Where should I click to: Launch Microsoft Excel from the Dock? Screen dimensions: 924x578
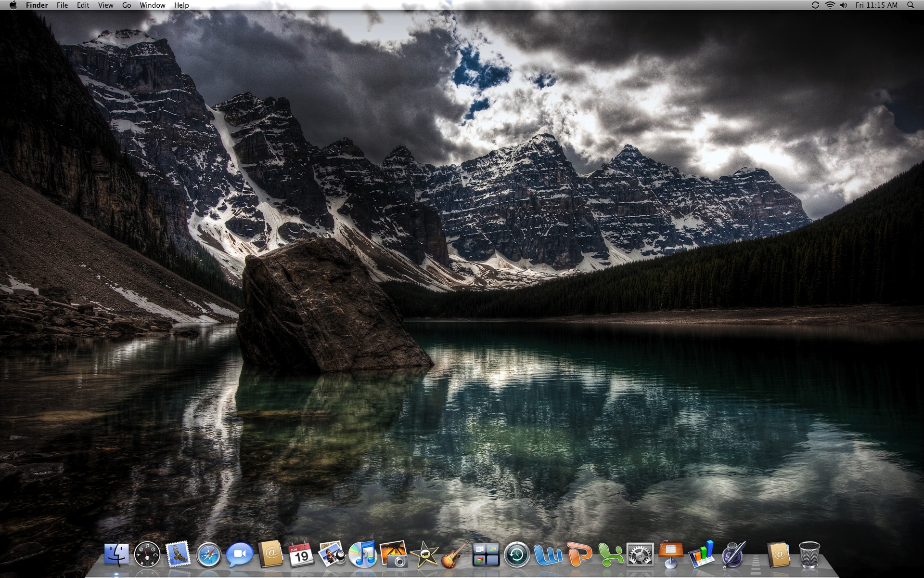[x=610, y=554]
